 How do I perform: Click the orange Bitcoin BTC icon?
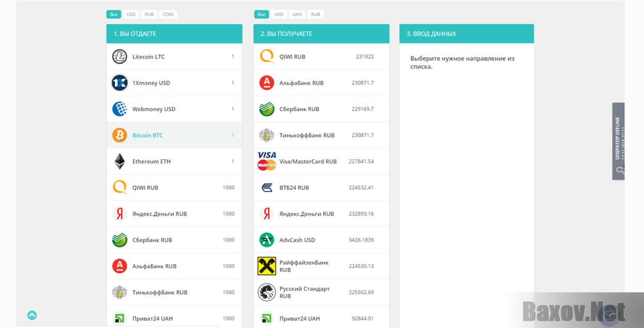click(120, 135)
